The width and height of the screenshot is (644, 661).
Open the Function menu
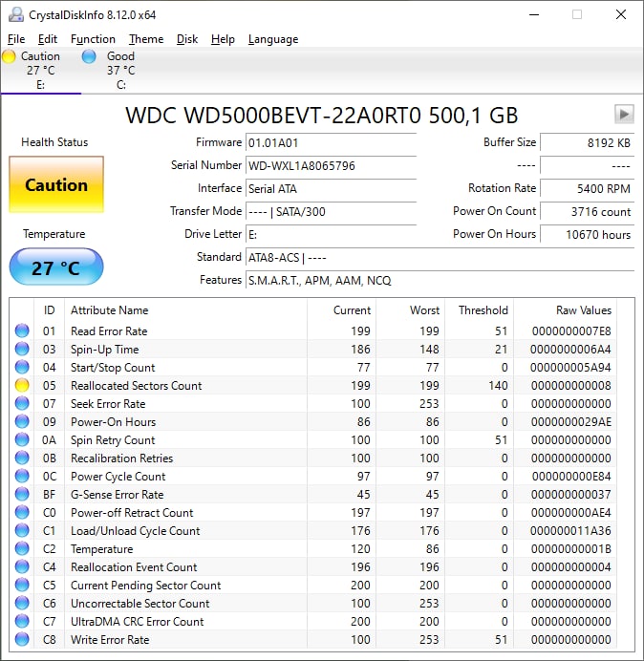[x=93, y=39]
